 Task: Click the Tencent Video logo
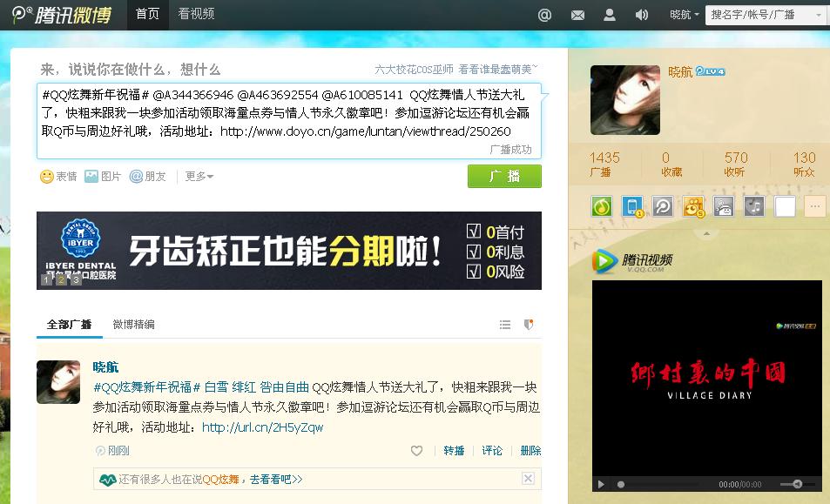pos(632,261)
